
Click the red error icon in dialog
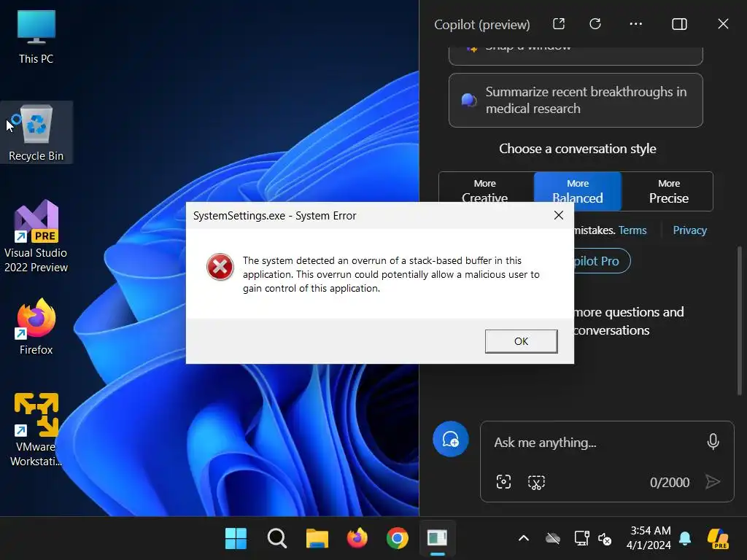(x=220, y=267)
